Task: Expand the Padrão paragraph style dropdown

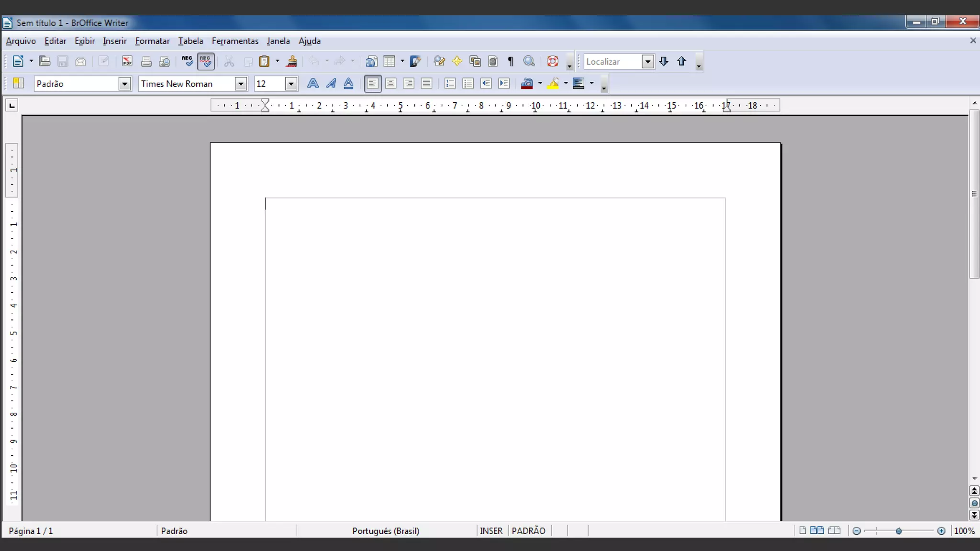Action: tap(124, 84)
